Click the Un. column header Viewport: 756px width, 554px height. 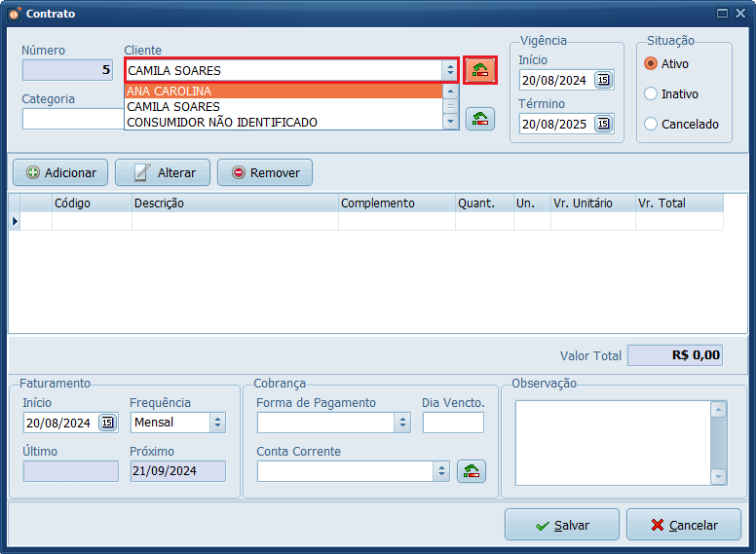[x=532, y=203]
